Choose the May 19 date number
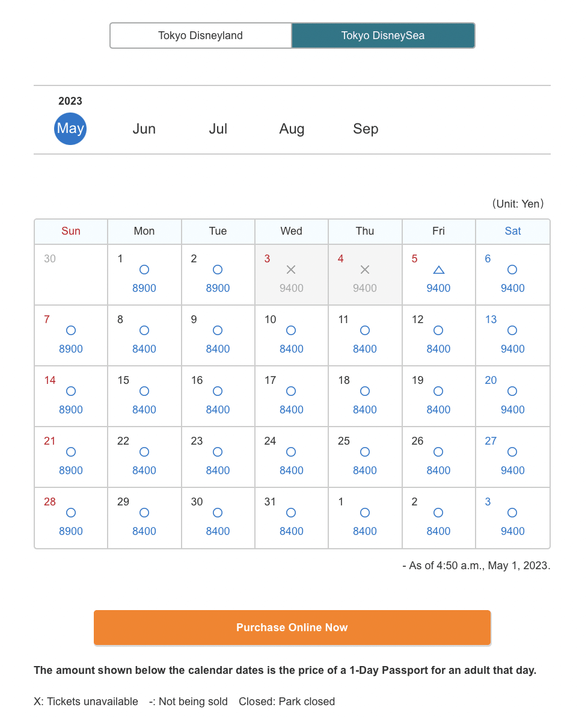The width and height of the screenshot is (588, 722). (418, 380)
